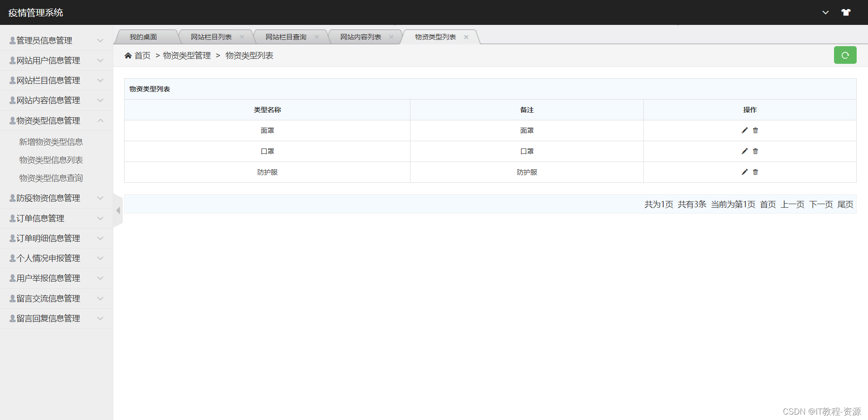Open 新增物资类型信息 submenu item
The height and width of the screenshot is (420, 868).
(51, 142)
